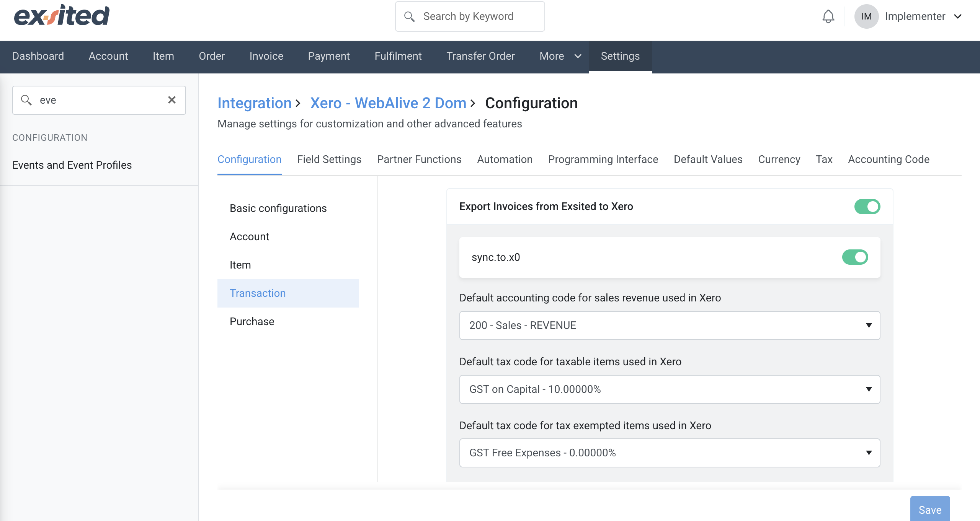Click the Integration breadcrumb link
This screenshot has height=521, width=980.
[255, 103]
